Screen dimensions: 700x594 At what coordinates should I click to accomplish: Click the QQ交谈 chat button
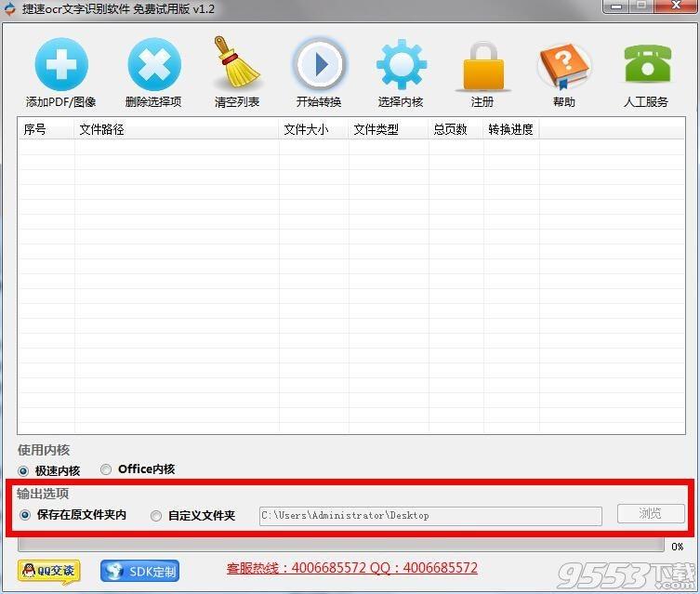tap(48, 570)
